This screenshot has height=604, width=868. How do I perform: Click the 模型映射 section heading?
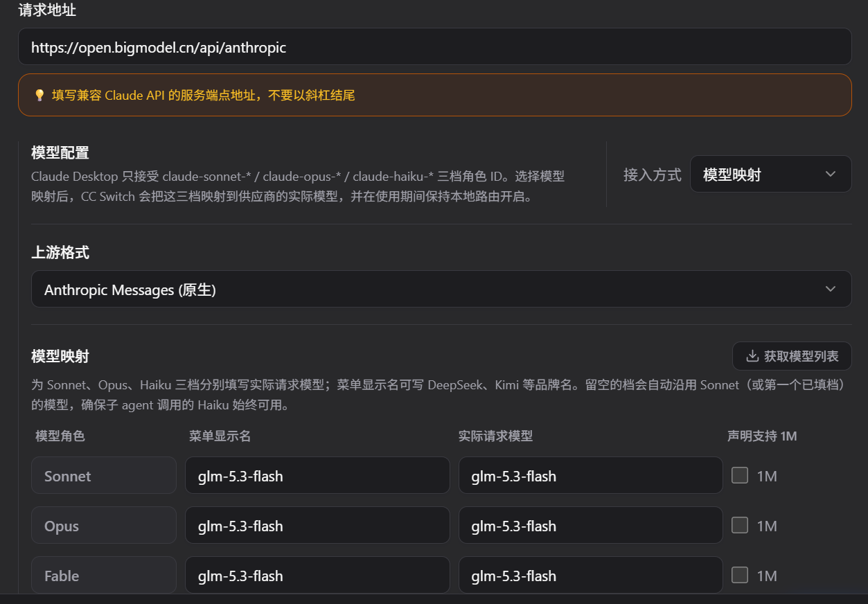click(60, 356)
